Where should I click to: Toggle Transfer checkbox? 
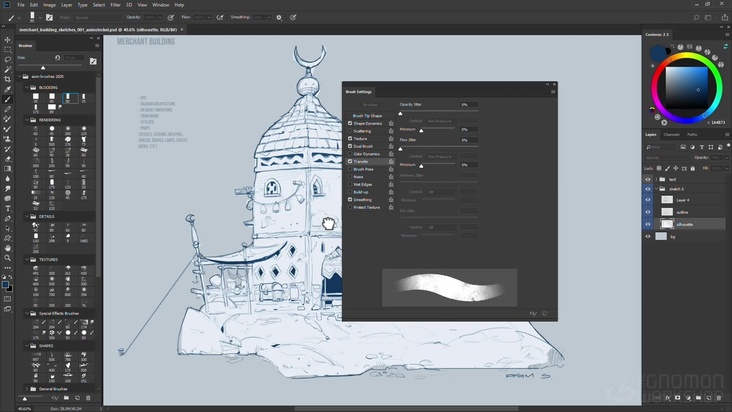pos(350,161)
